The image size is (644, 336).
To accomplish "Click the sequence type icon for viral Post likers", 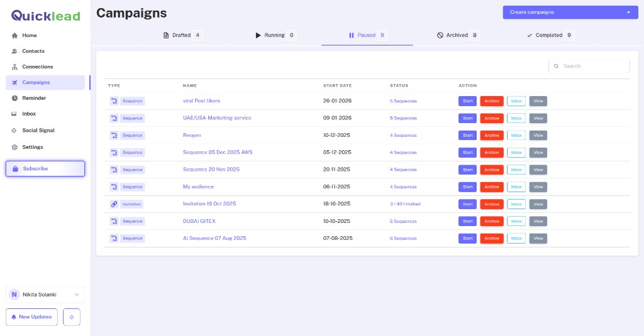I will (114, 101).
